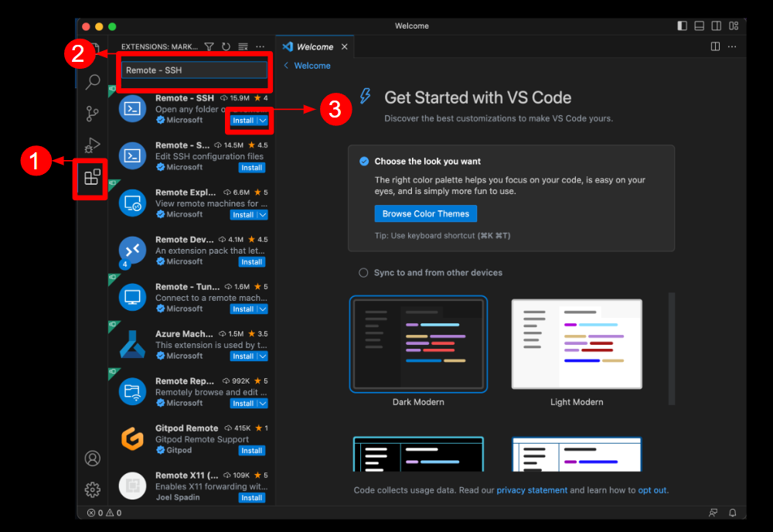Viewport: 773px width, 532px height.
Task: Open More Actions in the Extensions panel
Action: [260, 46]
